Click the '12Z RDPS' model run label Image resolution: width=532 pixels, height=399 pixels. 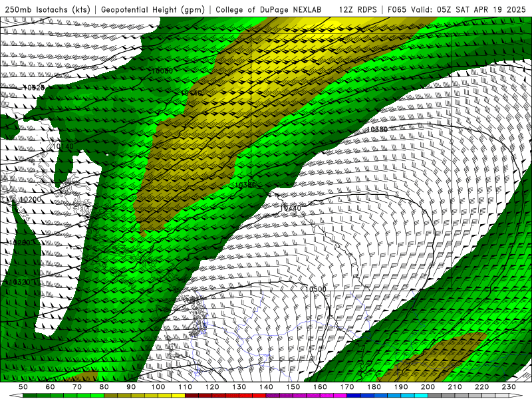tap(358, 9)
